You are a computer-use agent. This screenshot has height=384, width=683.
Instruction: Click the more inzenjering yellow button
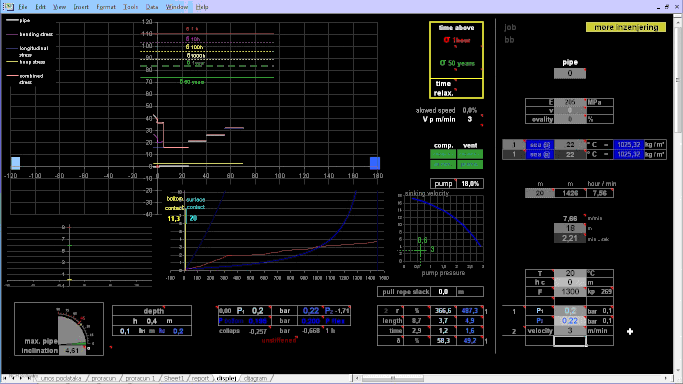626,27
